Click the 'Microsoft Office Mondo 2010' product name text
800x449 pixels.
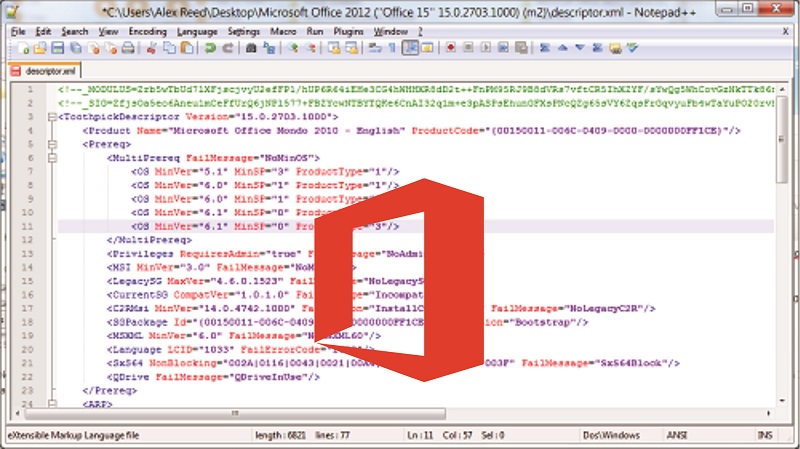coord(255,131)
